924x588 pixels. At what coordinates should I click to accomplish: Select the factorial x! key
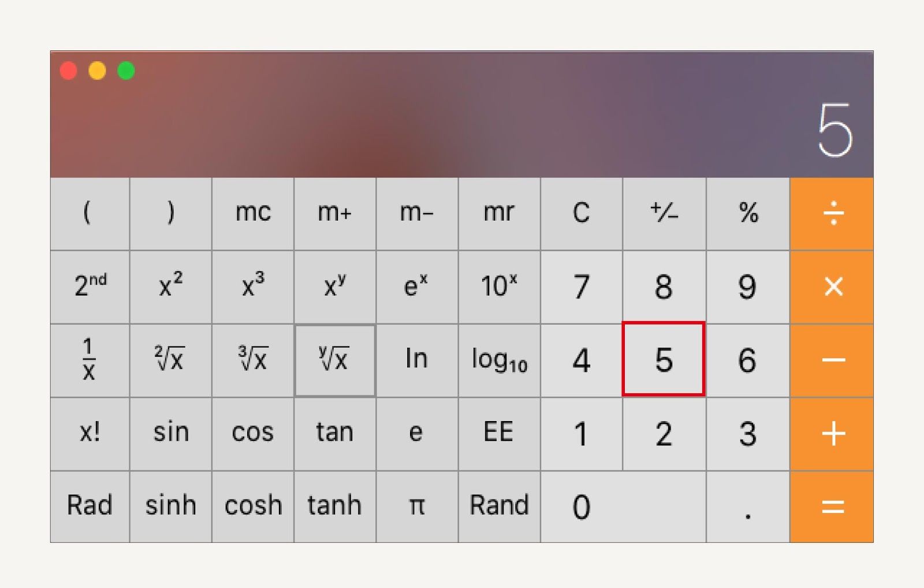click(90, 434)
